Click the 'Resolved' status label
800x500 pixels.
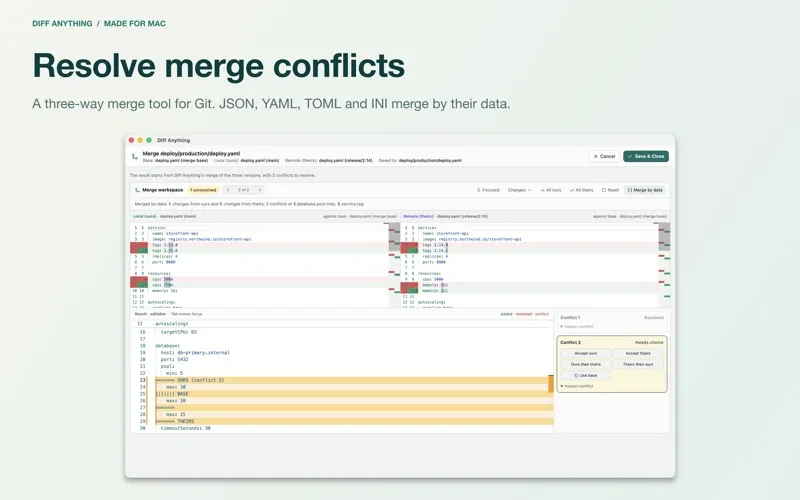point(654,317)
